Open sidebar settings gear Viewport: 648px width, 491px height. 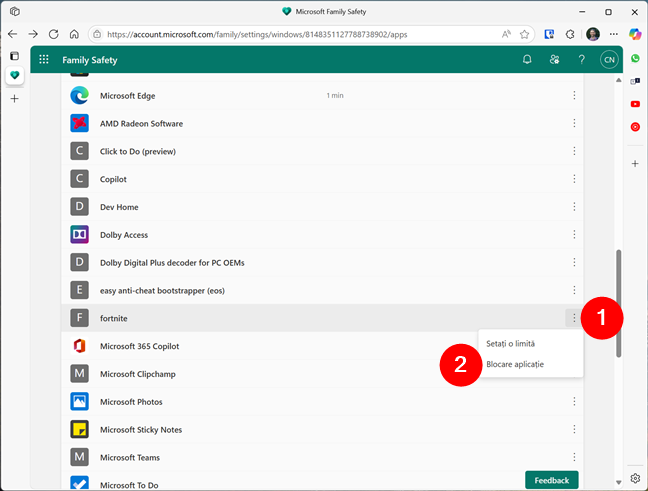635,478
